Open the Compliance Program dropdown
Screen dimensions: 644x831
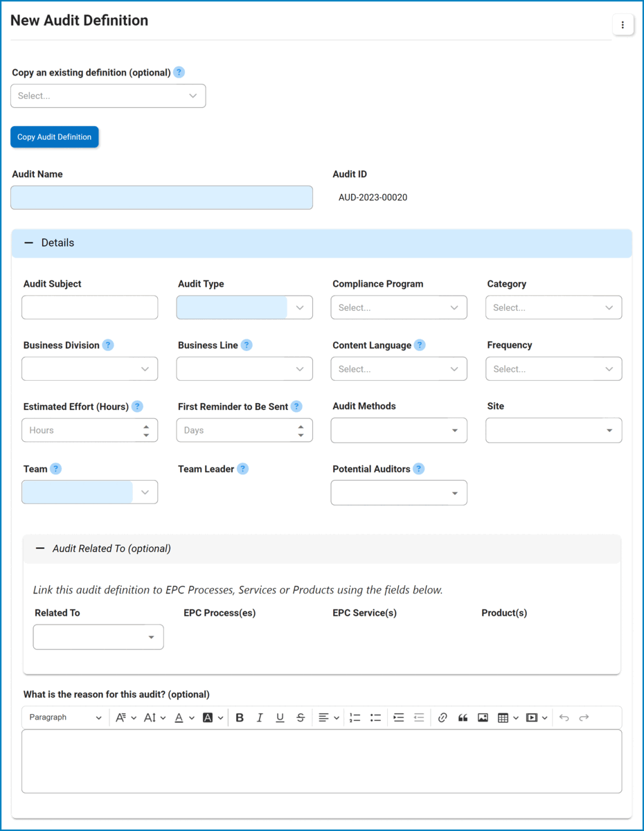398,307
